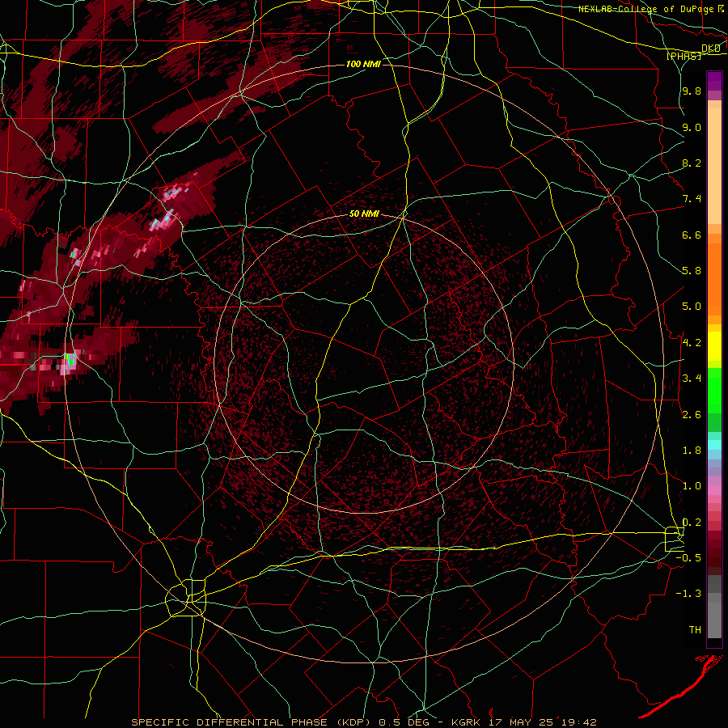Click the 5.0 scale value

(692, 307)
